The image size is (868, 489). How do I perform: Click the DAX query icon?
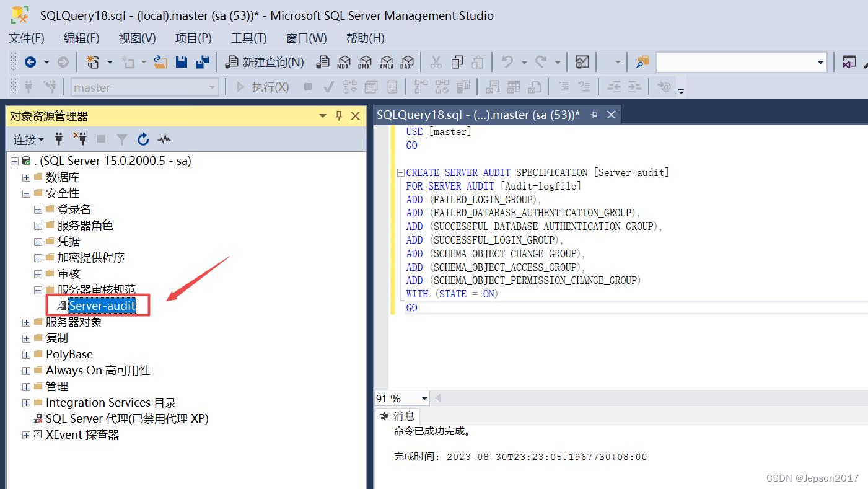pos(406,62)
